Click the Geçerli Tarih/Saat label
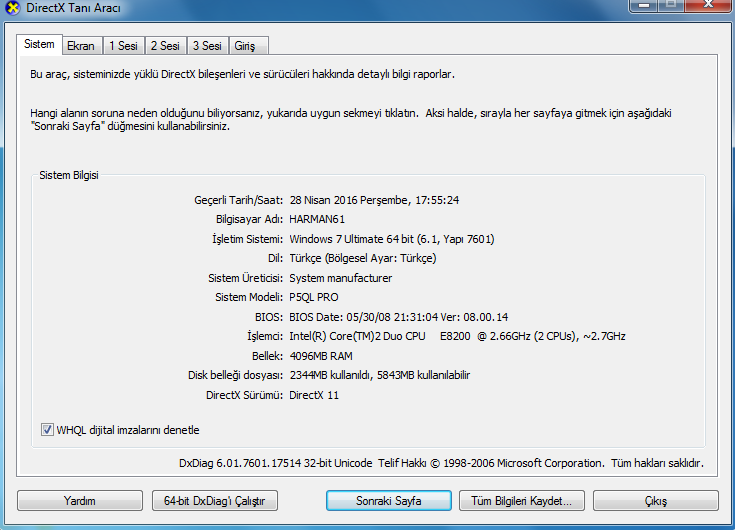Screen dimensions: 735x530 pyautogui.click(x=239, y=200)
